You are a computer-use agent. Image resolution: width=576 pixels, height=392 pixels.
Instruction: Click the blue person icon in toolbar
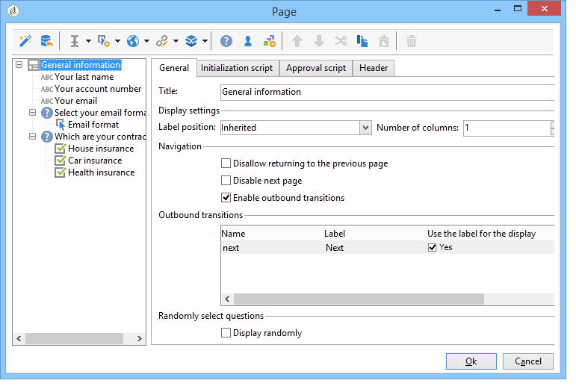pos(247,41)
